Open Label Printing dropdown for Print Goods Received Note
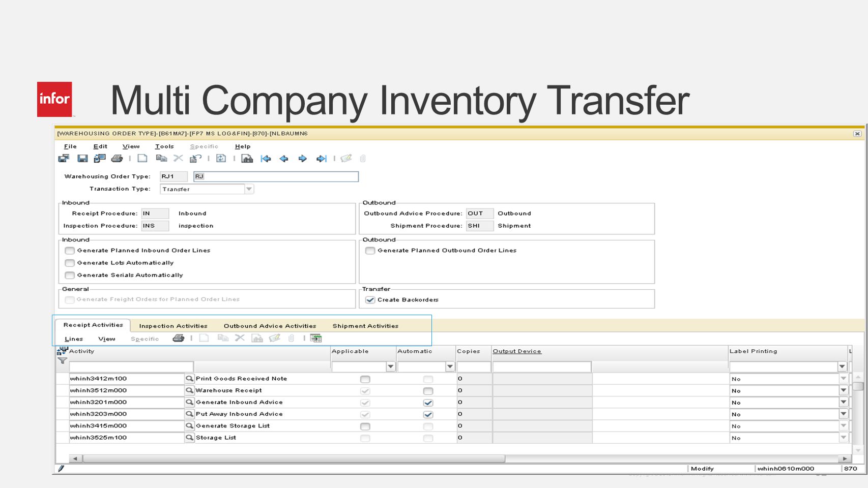Screen dimensions: 868x488 [x=843, y=379]
